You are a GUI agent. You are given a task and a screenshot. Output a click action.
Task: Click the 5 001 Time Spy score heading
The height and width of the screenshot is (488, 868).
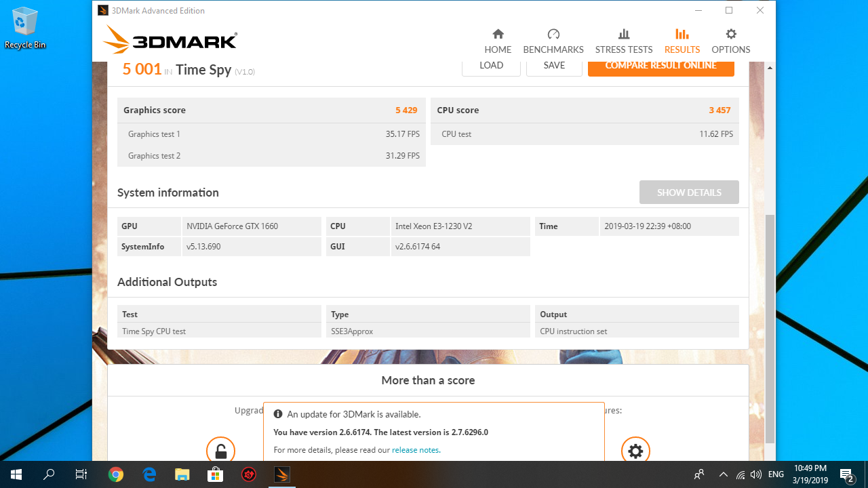click(x=189, y=69)
